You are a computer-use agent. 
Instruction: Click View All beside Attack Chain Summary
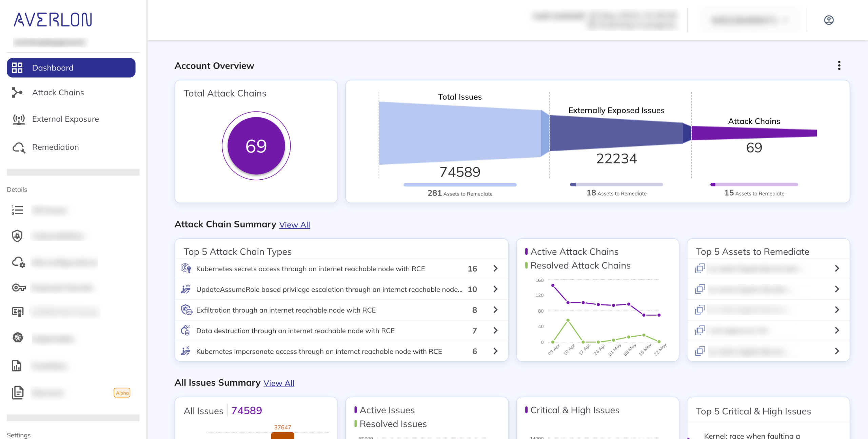[294, 225]
